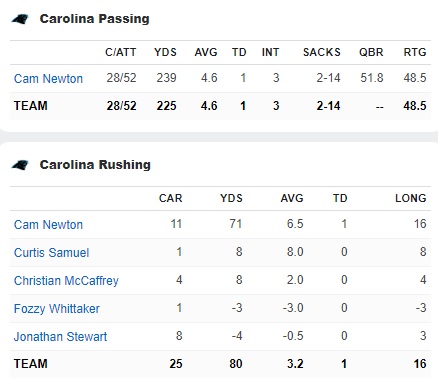Click the Panthers logo beside Carolina Rushing
The width and height of the screenshot is (438, 379).
tap(20, 165)
